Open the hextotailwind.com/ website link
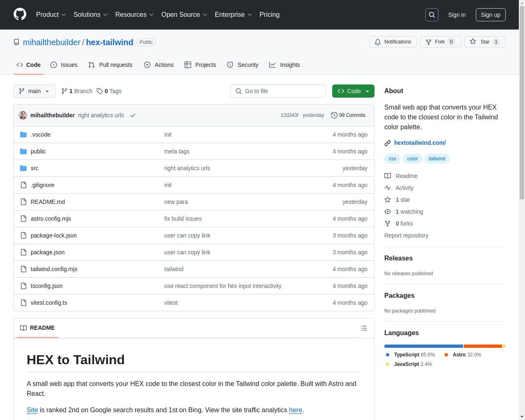Screen dimensions: 525x420 pyautogui.click(x=420, y=143)
